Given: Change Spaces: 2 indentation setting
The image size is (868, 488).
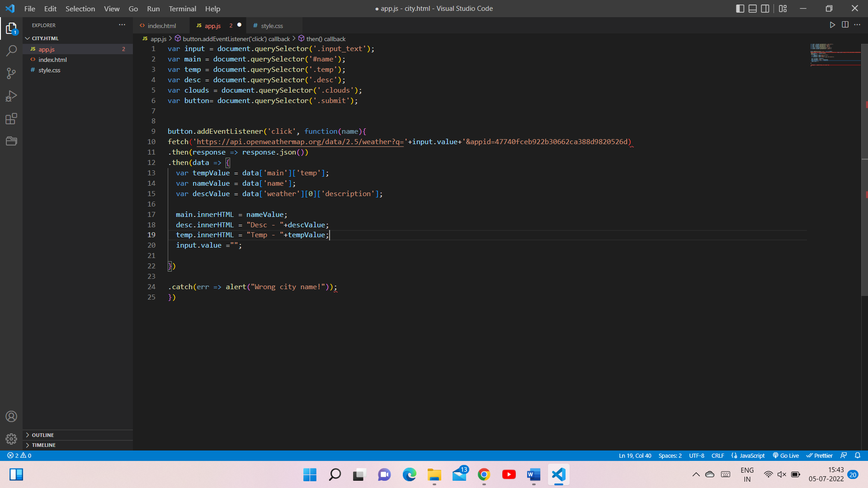Looking at the screenshot, I should [x=670, y=455].
